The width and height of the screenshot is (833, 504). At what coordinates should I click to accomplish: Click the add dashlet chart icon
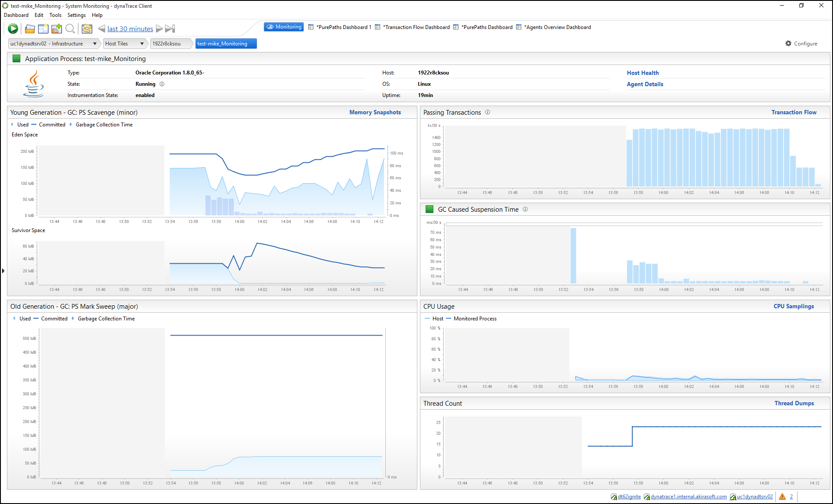click(57, 29)
